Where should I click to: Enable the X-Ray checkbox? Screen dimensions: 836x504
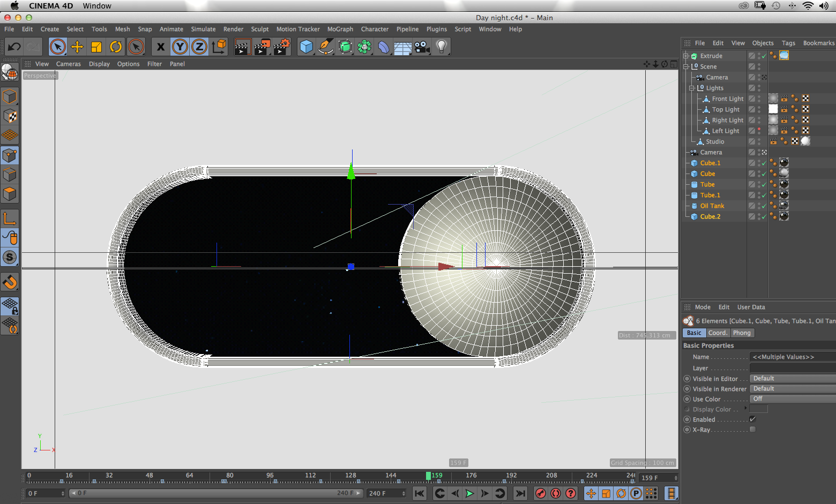[752, 430]
